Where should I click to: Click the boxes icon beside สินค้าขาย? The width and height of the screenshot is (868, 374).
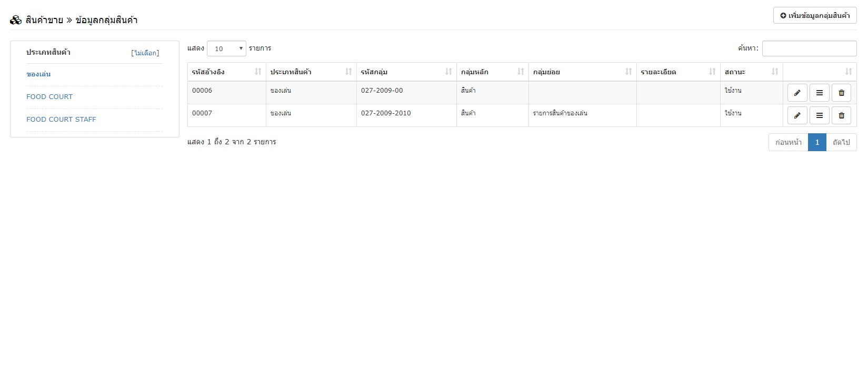pos(16,20)
